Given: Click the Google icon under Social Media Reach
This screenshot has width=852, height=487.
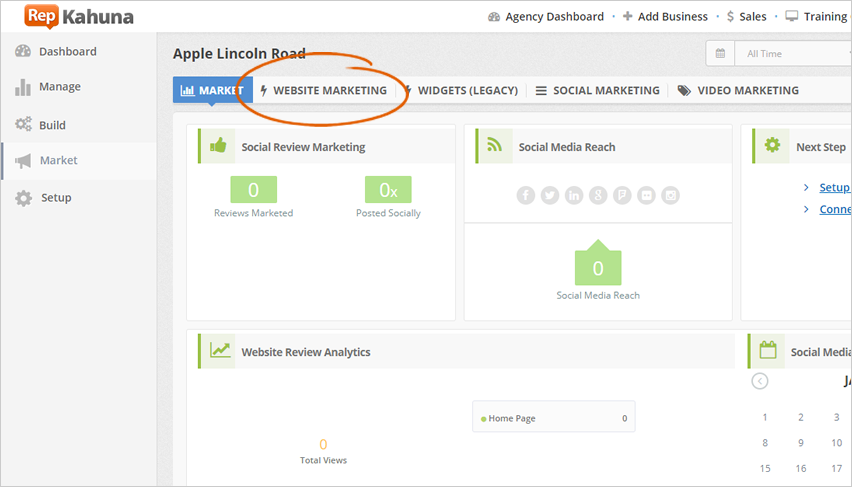Looking at the screenshot, I should click(598, 195).
